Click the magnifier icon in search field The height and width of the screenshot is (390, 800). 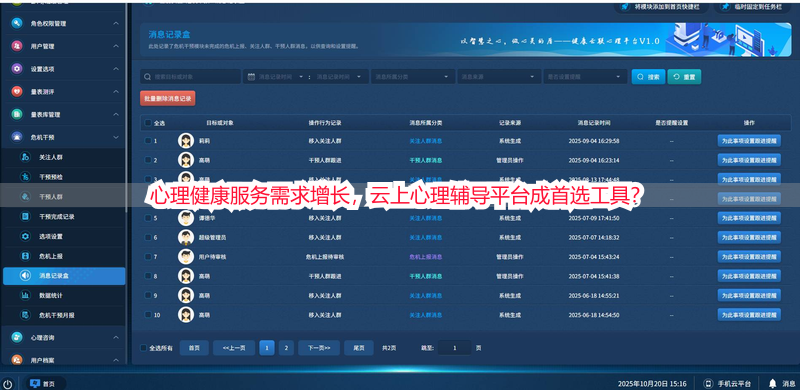pos(147,77)
